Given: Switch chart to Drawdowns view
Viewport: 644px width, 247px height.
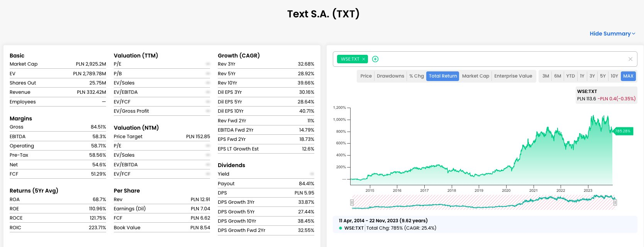Looking at the screenshot, I should click(390, 76).
